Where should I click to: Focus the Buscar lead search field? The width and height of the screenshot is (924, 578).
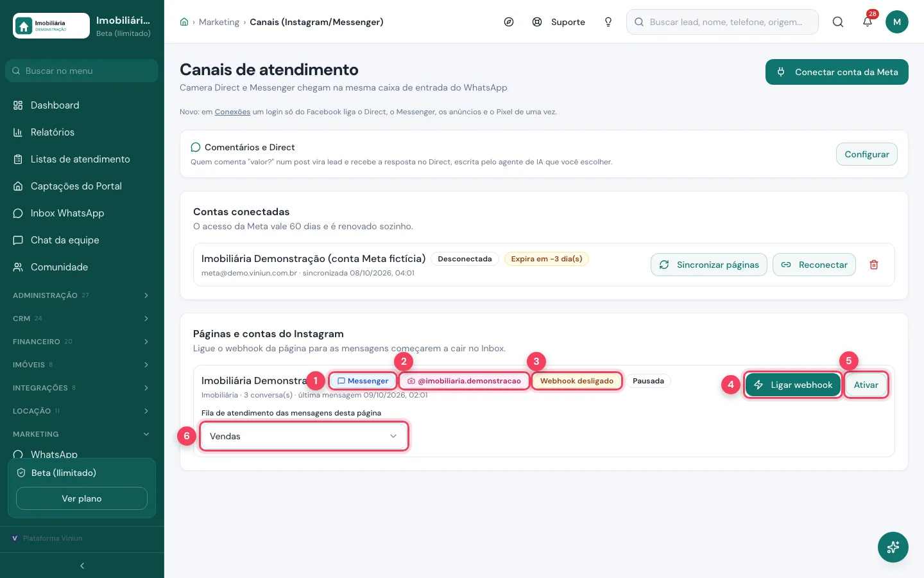pos(723,22)
